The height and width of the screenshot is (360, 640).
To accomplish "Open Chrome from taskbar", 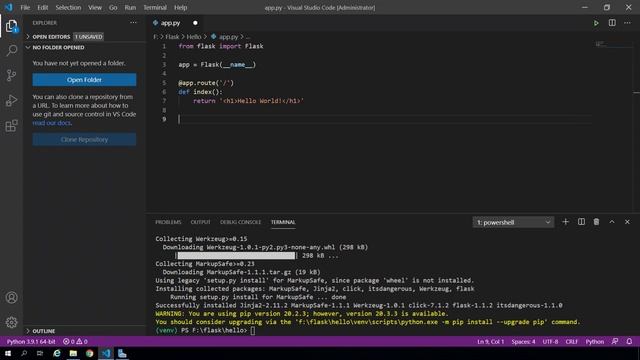I will (x=89, y=353).
